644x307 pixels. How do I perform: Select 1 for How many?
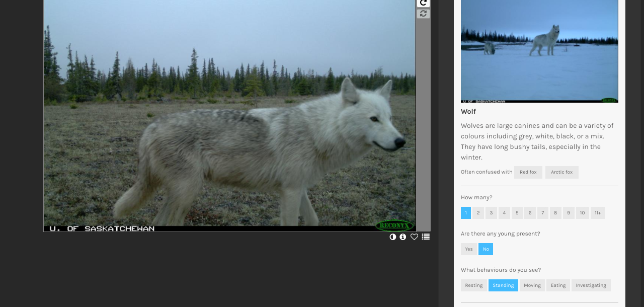pyautogui.click(x=466, y=213)
